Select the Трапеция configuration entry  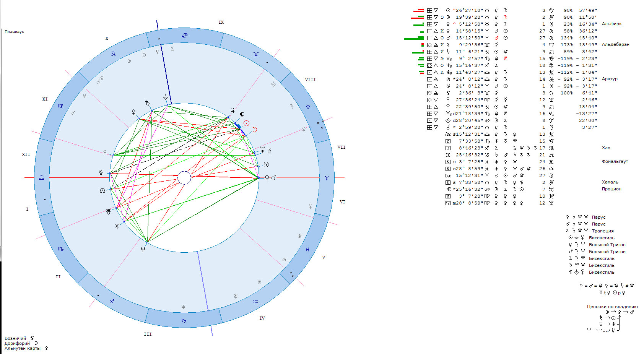(x=602, y=231)
